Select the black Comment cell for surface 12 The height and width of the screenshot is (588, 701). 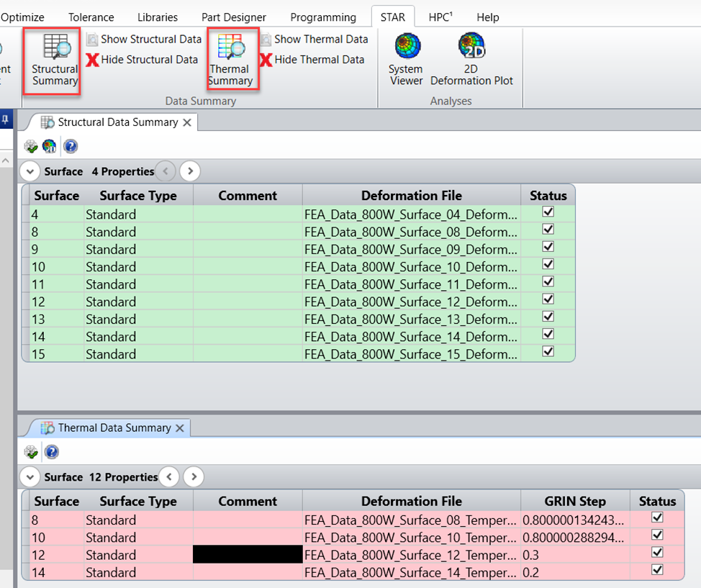point(248,554)
